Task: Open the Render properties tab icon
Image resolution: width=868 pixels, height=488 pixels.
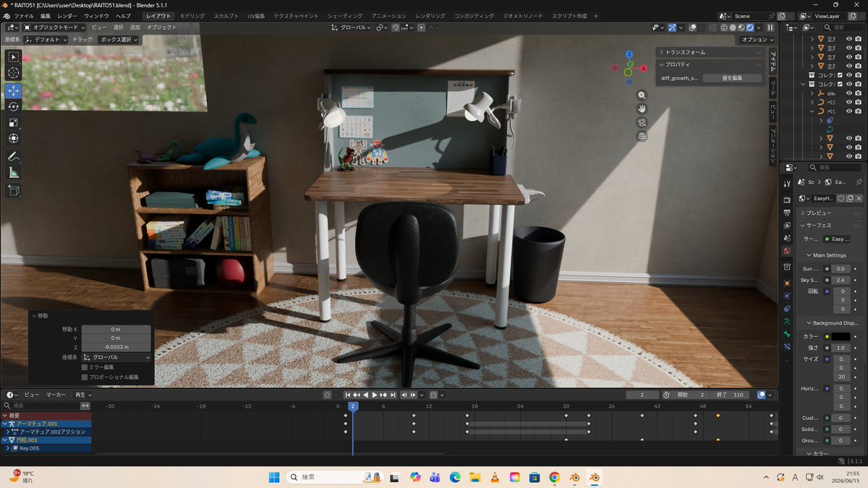Action: click(787, 200)
